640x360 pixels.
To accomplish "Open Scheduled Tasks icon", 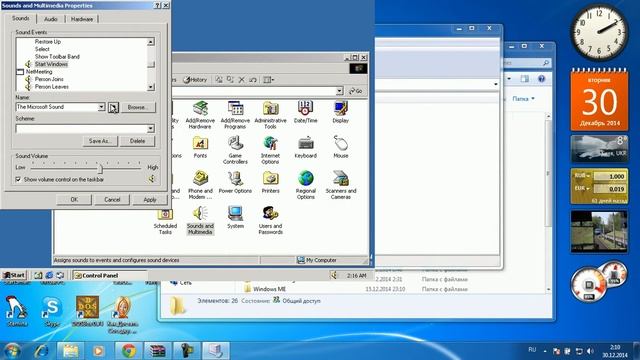I will [x=165, y=222].
